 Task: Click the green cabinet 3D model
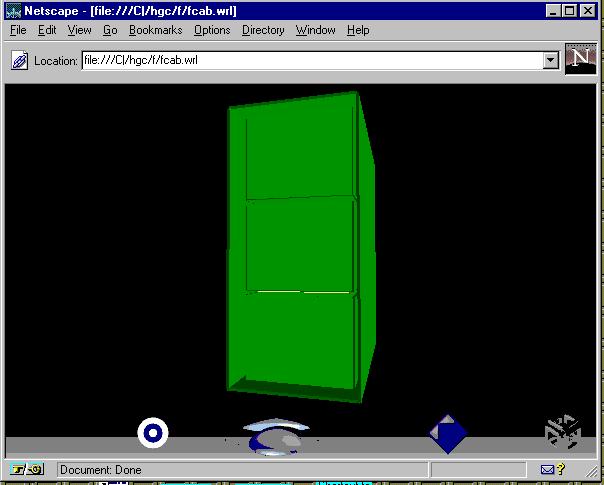pyautogui.click(x=300, y=247)
